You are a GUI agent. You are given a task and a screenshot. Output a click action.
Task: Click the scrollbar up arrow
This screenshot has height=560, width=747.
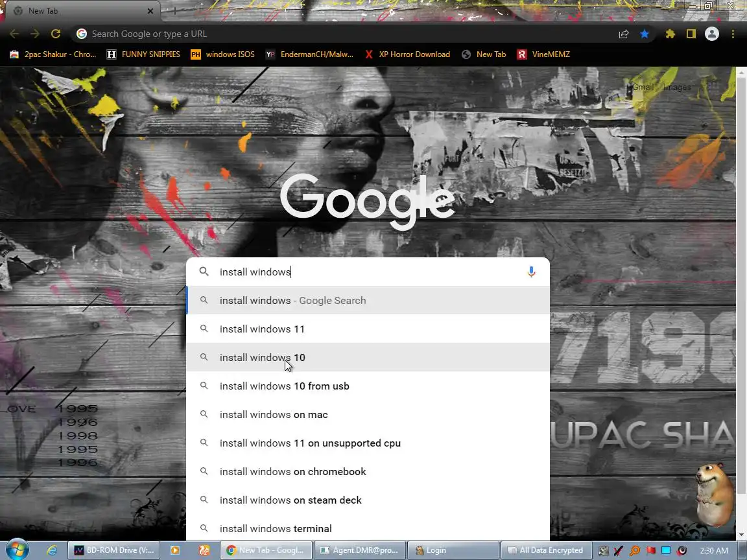741,71
